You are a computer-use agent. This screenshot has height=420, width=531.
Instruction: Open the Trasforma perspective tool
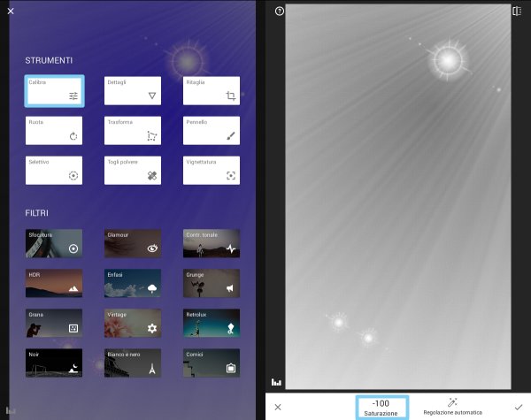[133, 130]
